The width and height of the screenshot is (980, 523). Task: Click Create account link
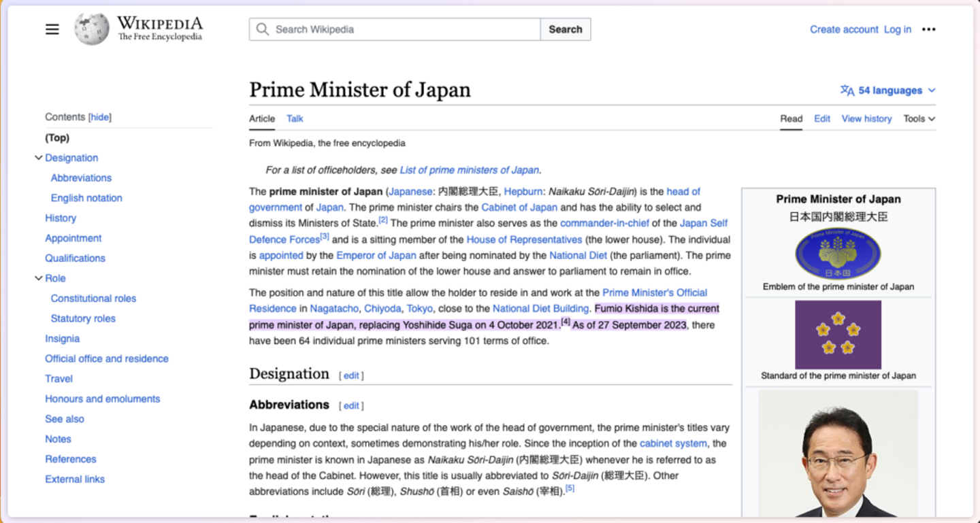point(844,29)
